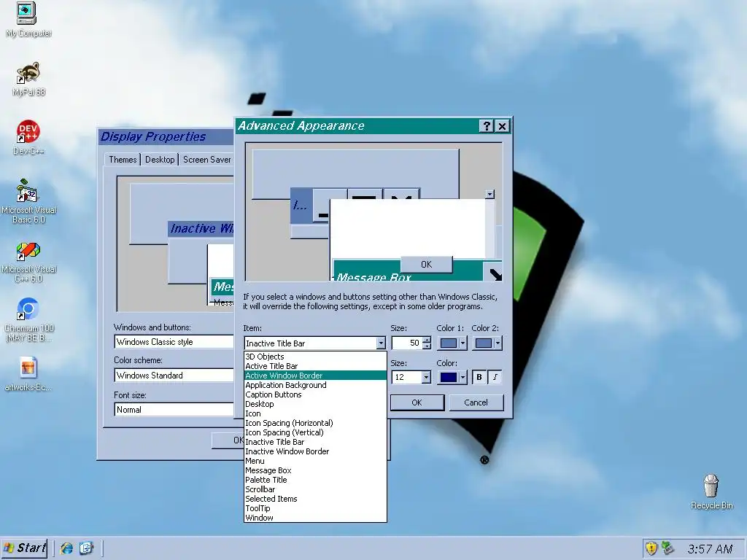
Task: Switch to the Themes tab in Display Properties
Action: pyautogui.click(x=123, y=160)
